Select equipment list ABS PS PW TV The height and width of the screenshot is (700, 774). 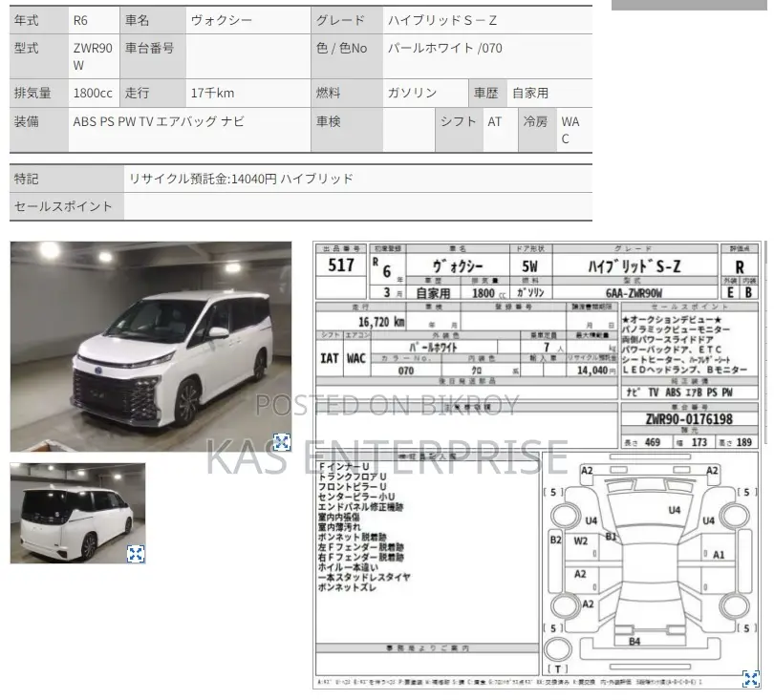pos(113,121)
